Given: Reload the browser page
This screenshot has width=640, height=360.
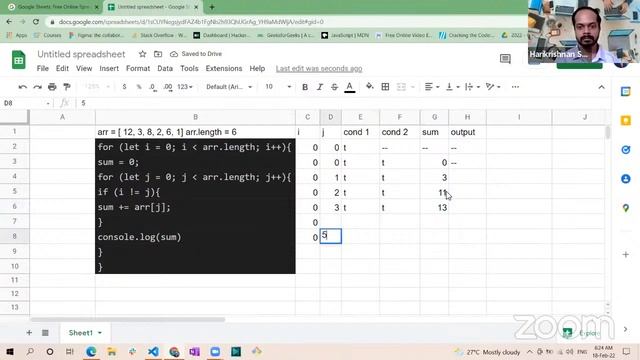Looking at the screenshot, I should [x=36, y=22].
